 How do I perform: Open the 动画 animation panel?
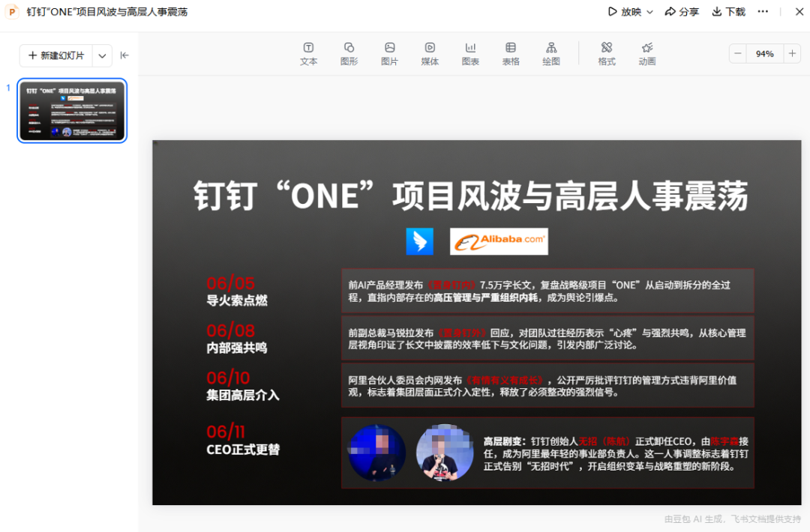(646, 54)
